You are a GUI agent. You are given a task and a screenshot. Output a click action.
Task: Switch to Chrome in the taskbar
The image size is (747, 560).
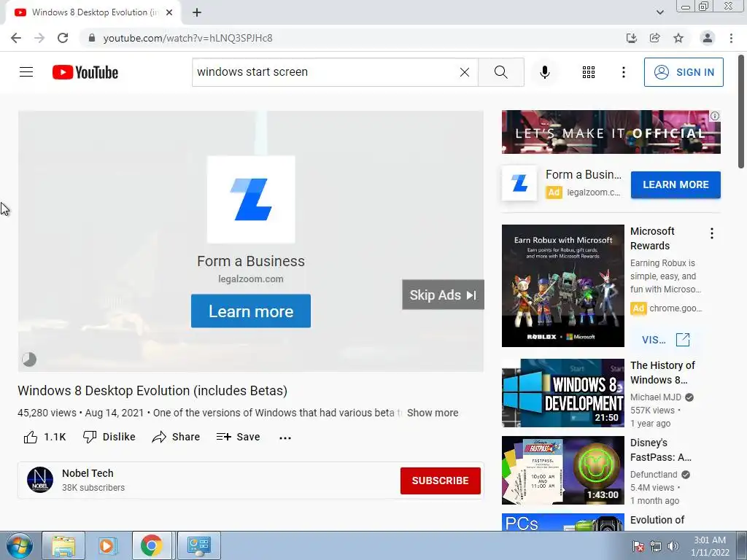click(x=152, y=545)
